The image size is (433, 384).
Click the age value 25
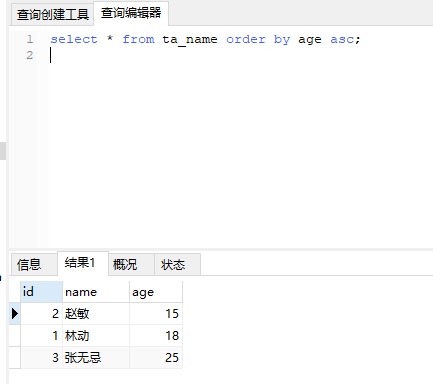coord(156,358)
